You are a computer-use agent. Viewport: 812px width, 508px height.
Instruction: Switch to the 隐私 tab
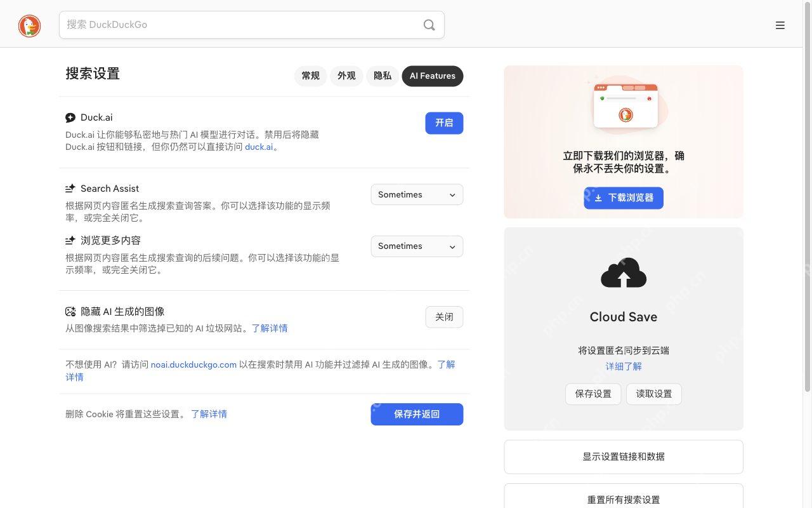(x=383, y=76)
